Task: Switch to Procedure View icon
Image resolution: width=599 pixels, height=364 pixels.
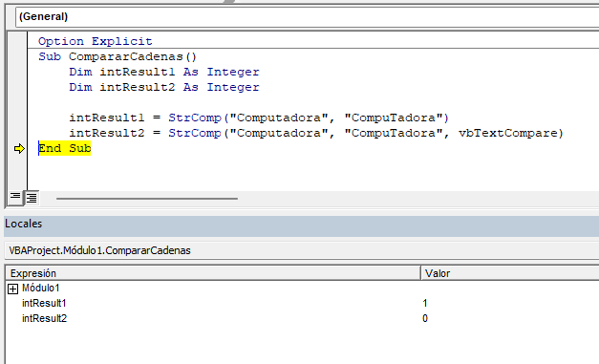Action: pyautogui.click(x=15, y=198)
